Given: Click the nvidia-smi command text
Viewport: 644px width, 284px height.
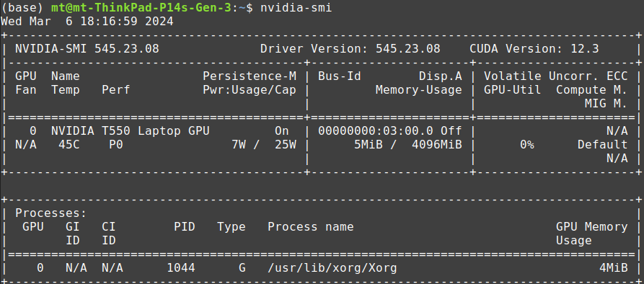Looking at the screenshot, I should pyautogui.click(x=296, y=8).
